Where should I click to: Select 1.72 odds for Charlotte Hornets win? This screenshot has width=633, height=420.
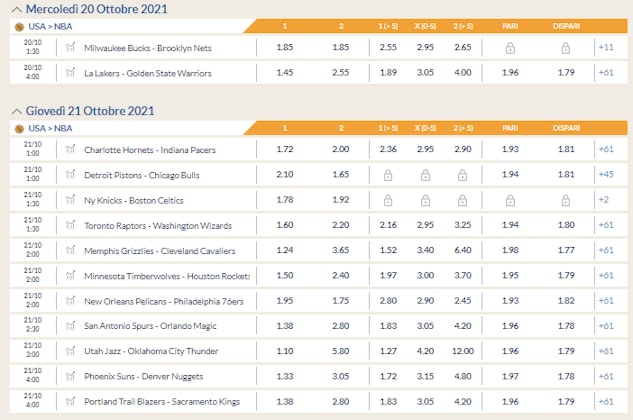285,149
